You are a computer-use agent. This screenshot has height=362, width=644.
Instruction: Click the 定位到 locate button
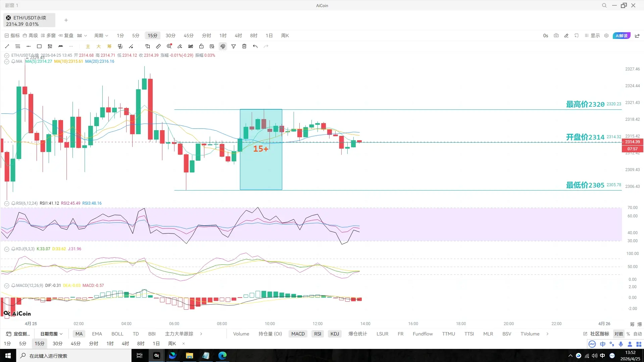point(18,334)
